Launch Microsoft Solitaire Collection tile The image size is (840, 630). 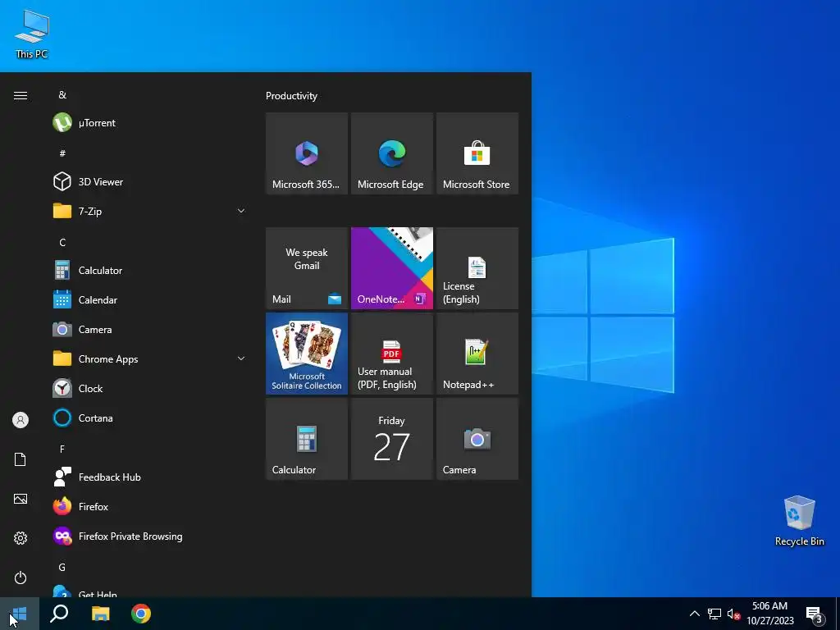[x=307, y=354]
